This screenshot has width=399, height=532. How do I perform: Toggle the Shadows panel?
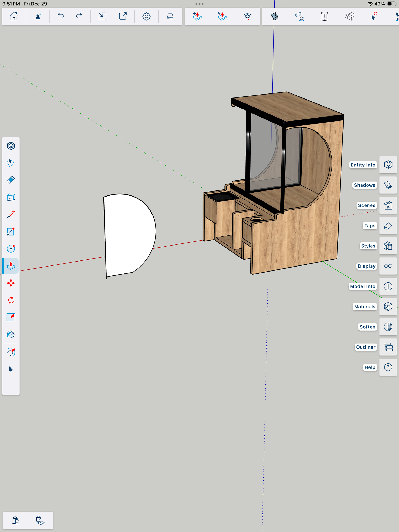(x=388, y=185)
